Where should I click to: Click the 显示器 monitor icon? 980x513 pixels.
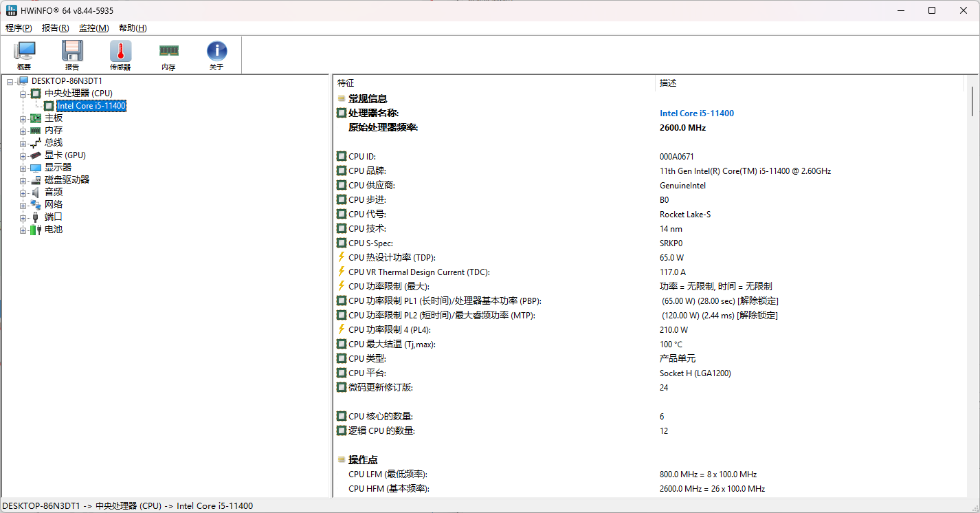coord(35,166)
